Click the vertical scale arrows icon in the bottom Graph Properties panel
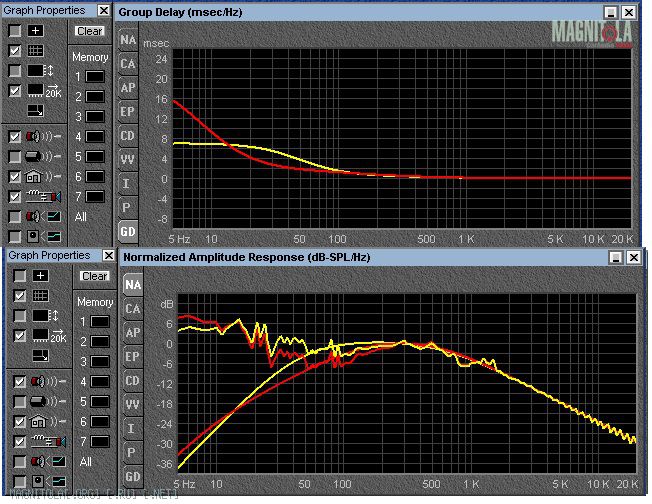 (44, 315)
